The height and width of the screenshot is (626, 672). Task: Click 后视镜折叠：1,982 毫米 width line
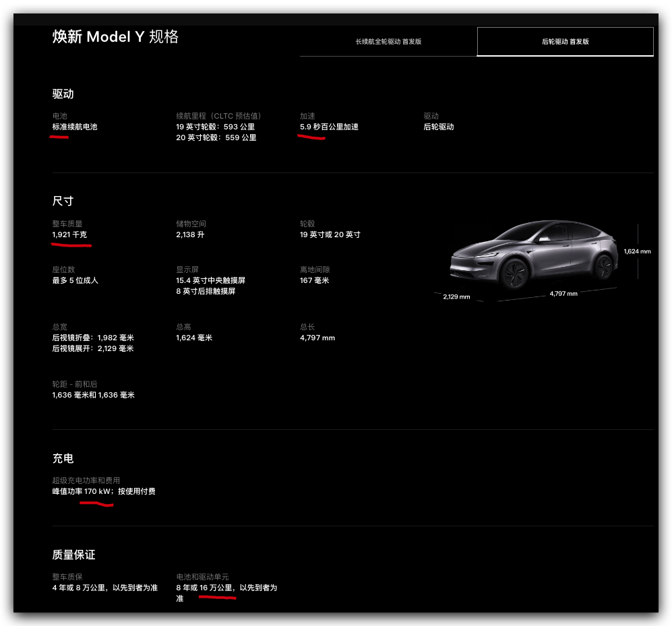[x=93, y=338]
